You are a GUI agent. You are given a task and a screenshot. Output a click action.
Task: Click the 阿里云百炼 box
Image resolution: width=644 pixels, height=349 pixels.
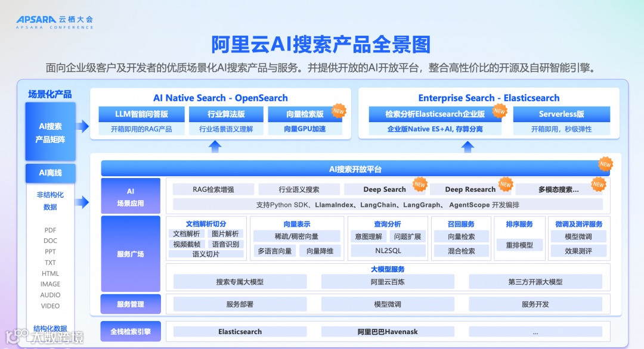pos(388,282)
